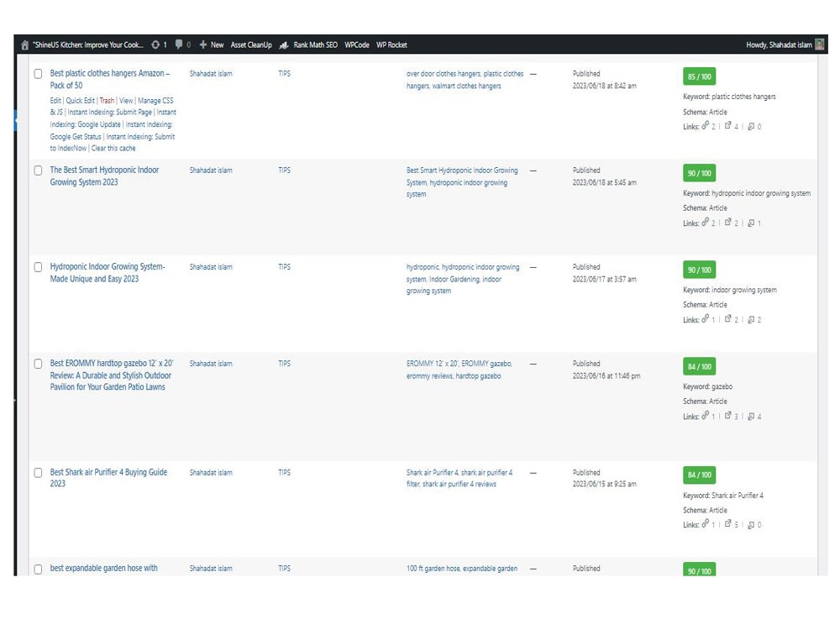
Task: Click Clear this cache link
Action: tap(113, 149)
